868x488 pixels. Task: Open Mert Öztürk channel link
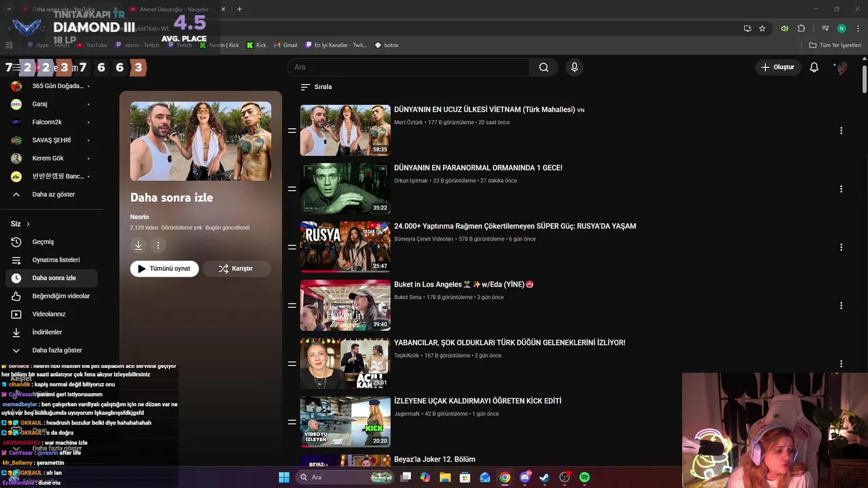coord(408,123)
